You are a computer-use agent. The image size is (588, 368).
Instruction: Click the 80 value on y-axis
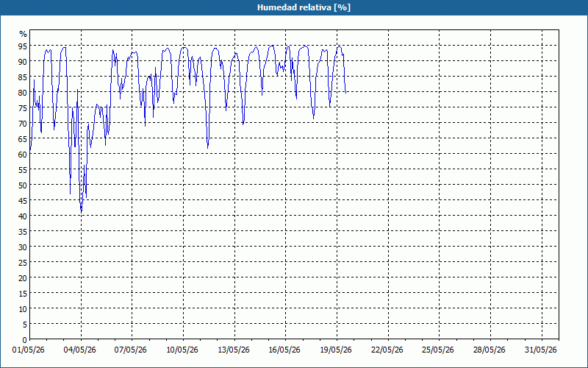tap(23, 93)
